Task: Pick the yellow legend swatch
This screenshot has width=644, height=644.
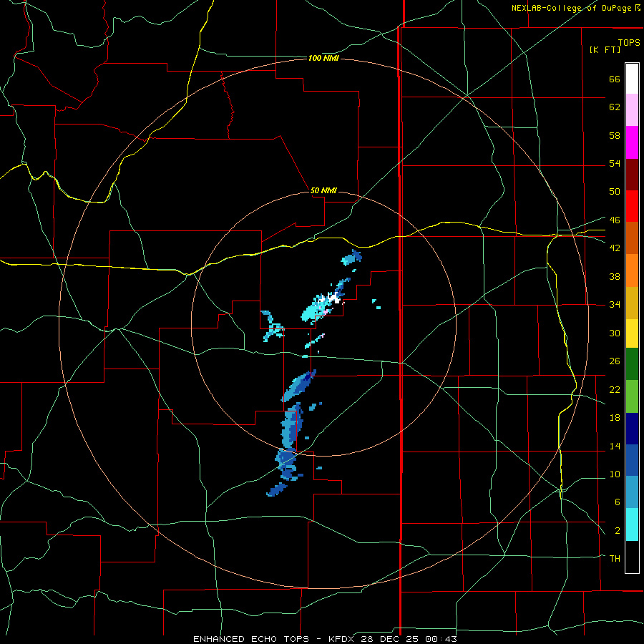Action: coord(632,333)
